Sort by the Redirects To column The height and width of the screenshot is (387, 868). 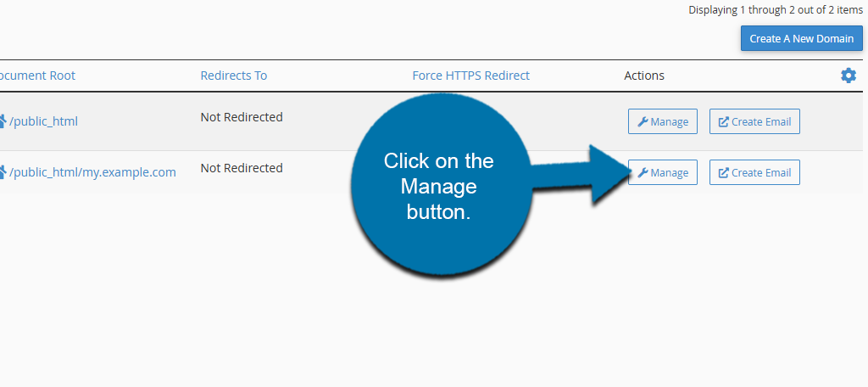(233, 76)
